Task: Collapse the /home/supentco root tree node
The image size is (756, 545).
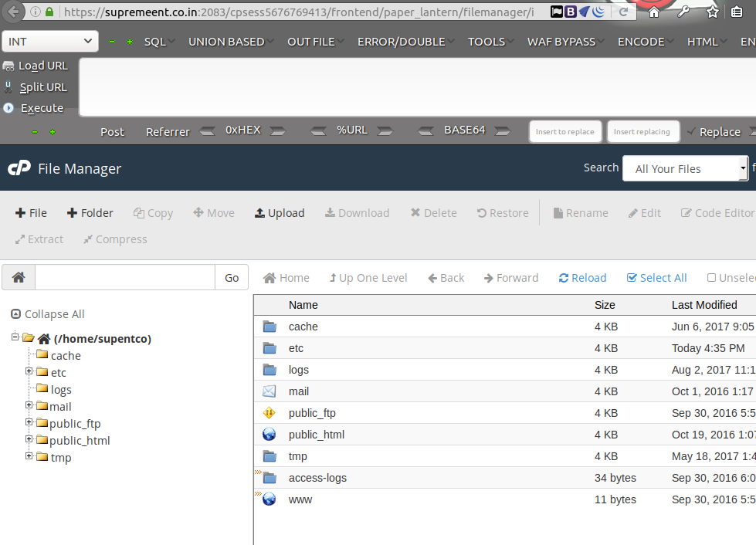Action: pyautogui.click(x=15, y=337)
